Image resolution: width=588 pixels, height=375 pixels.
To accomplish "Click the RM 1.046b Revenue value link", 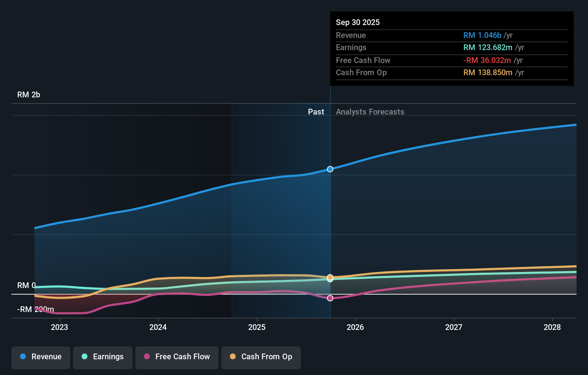I will (482, 35).
